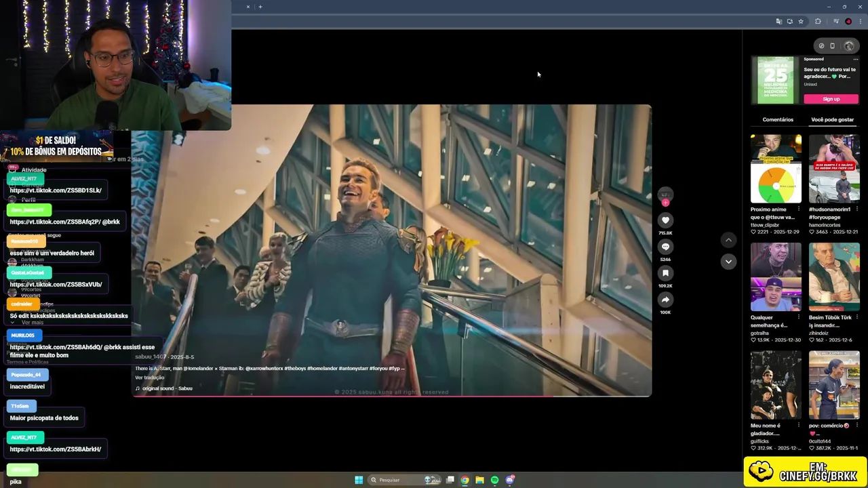
Task: Open the 'Besim Tübük Türk' video thumbnail
Action: pyautogui.click(x=834, y=277)
